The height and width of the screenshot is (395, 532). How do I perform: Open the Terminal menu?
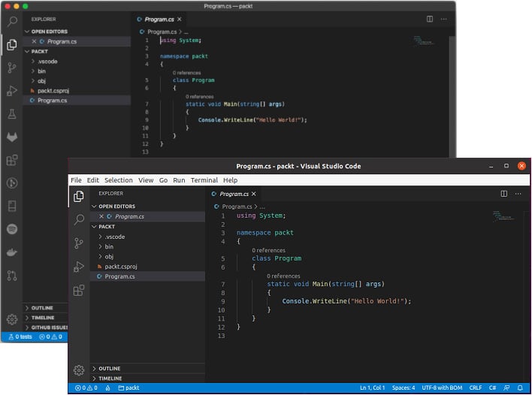[204, 180]
